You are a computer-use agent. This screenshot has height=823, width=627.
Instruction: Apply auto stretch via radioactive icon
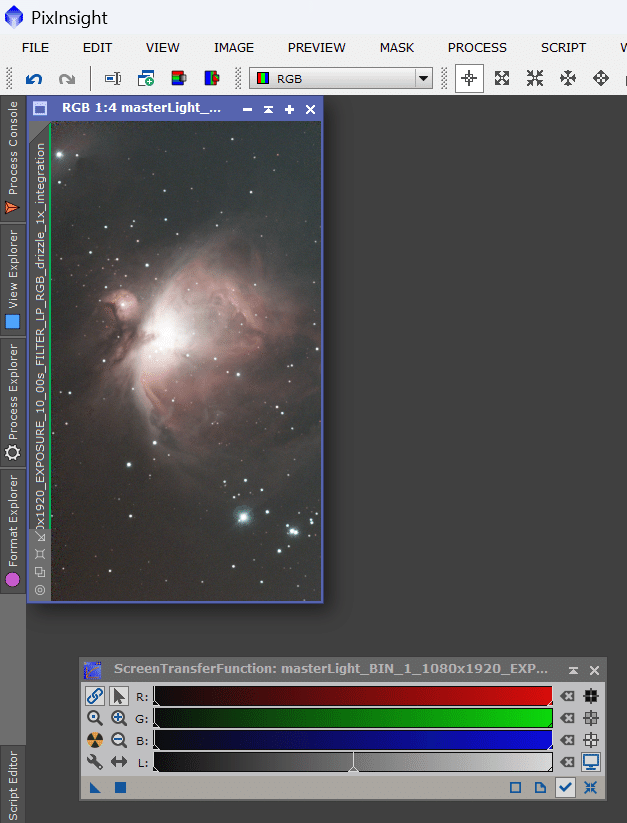pos(95,740)
